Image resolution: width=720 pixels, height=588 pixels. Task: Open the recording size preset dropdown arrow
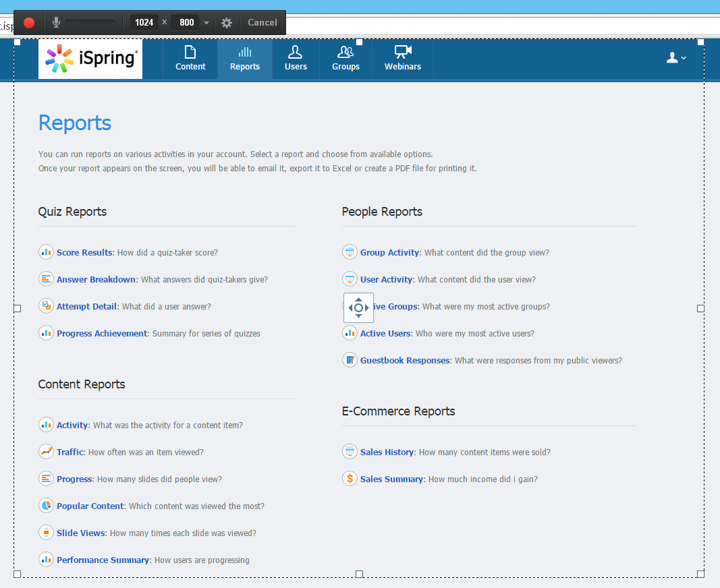coord(206,22)
